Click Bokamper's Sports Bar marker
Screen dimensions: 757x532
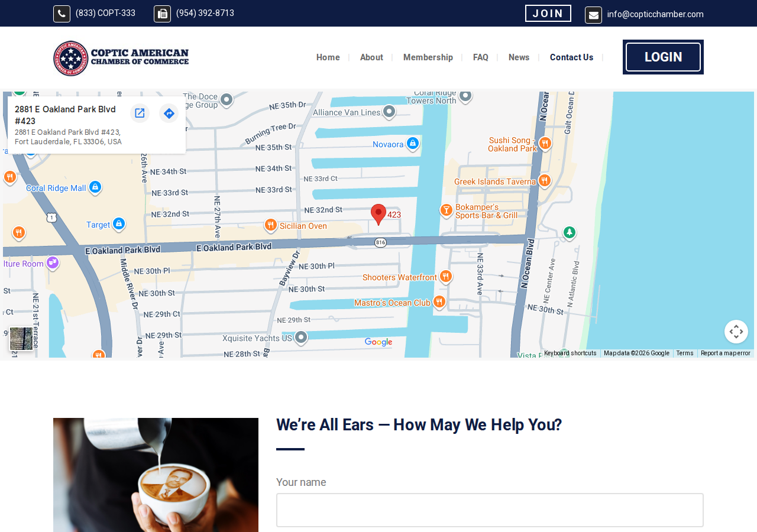447,210
